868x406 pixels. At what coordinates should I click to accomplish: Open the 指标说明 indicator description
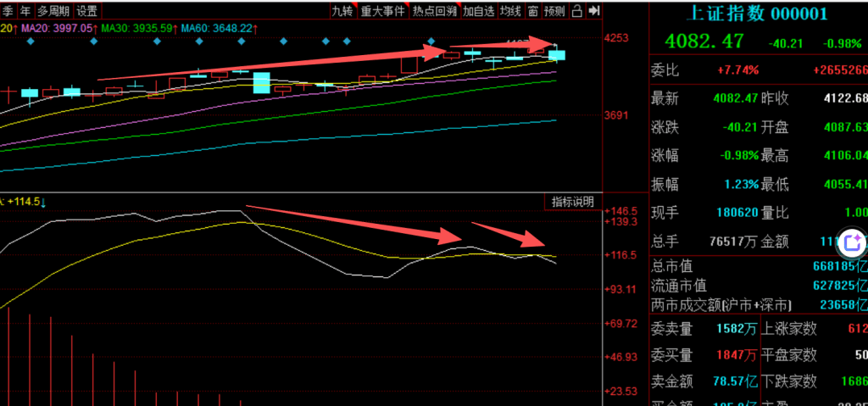click(x=573, y=201)
